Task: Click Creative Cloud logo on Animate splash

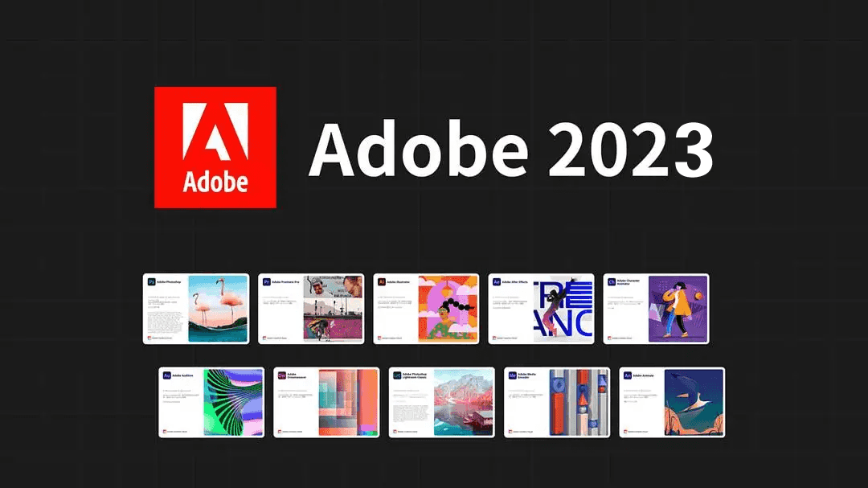Action: pyautogui.click(x=626, y=432)
